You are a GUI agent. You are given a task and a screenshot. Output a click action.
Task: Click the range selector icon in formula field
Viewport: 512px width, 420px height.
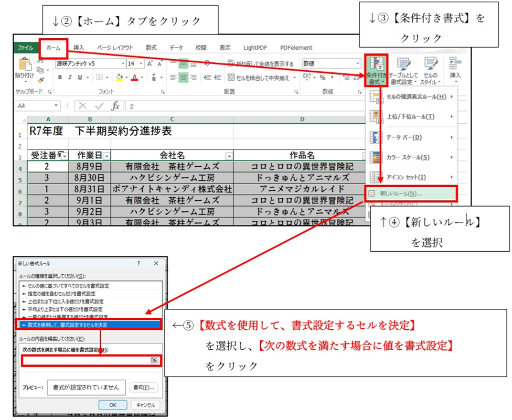(154, 360)
